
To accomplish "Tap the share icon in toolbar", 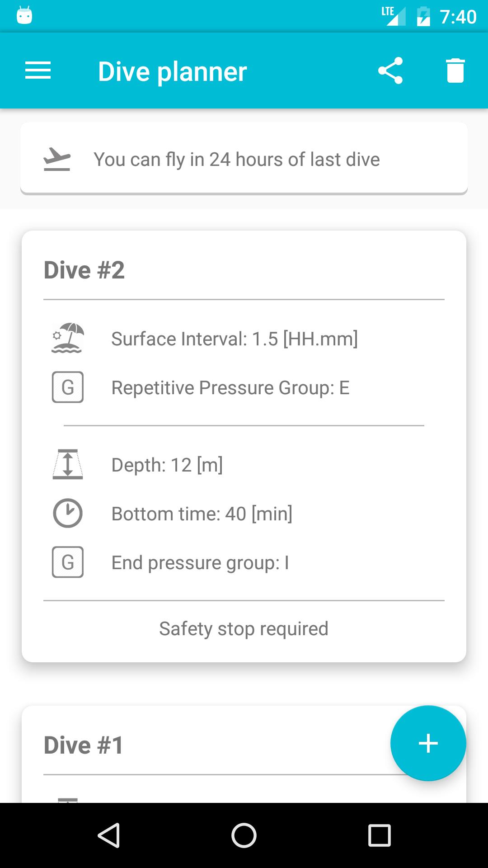I will pos(390,71).
